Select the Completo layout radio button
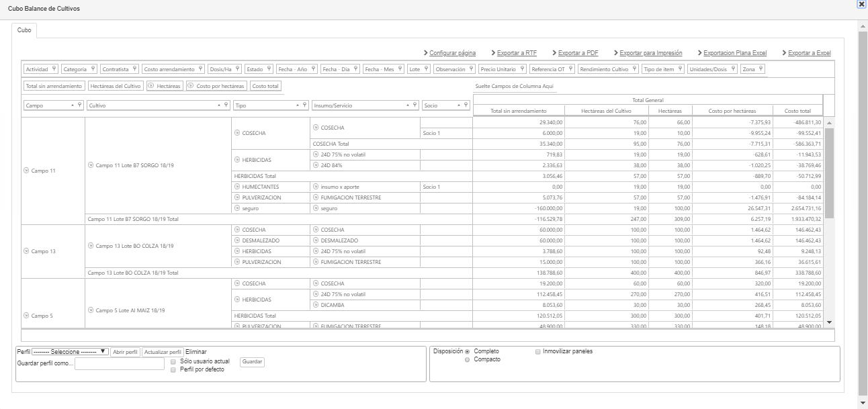 pyautogui.click(x=468, y=351)
